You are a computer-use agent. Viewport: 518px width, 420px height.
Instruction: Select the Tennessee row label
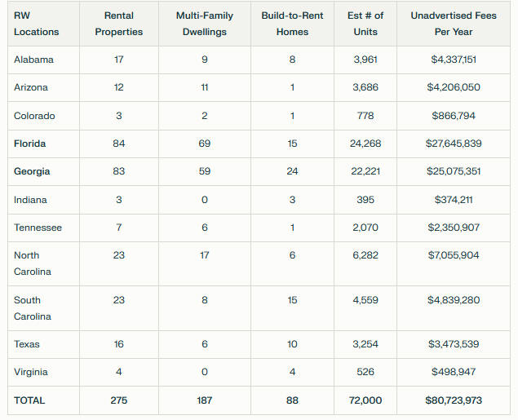tap(38, 228)
